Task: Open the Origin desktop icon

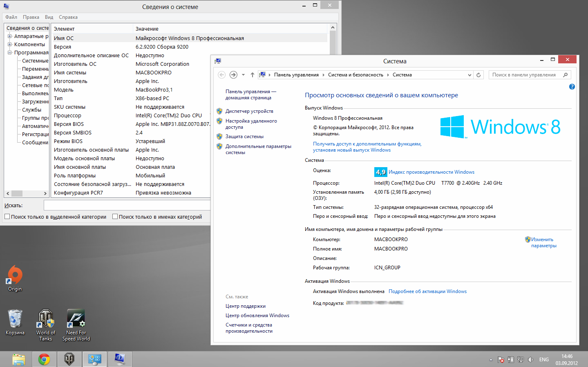Action: [15, 275]
